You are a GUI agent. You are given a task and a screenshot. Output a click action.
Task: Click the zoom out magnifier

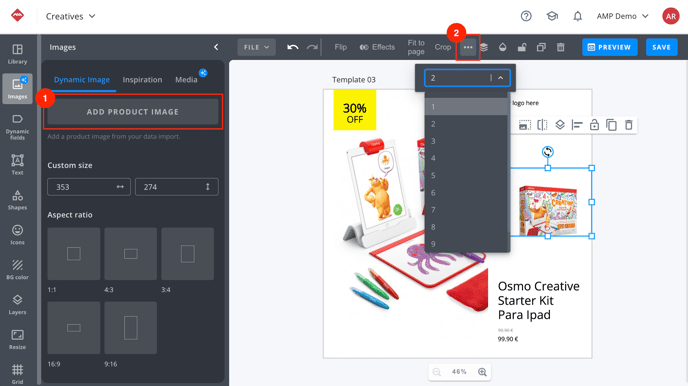[437, 372]
